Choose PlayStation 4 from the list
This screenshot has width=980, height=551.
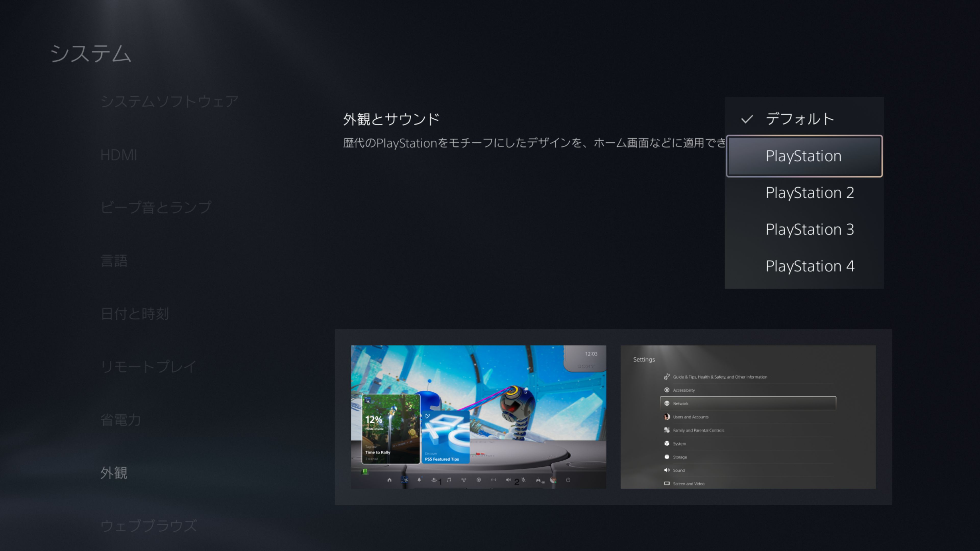click(809, 266)
